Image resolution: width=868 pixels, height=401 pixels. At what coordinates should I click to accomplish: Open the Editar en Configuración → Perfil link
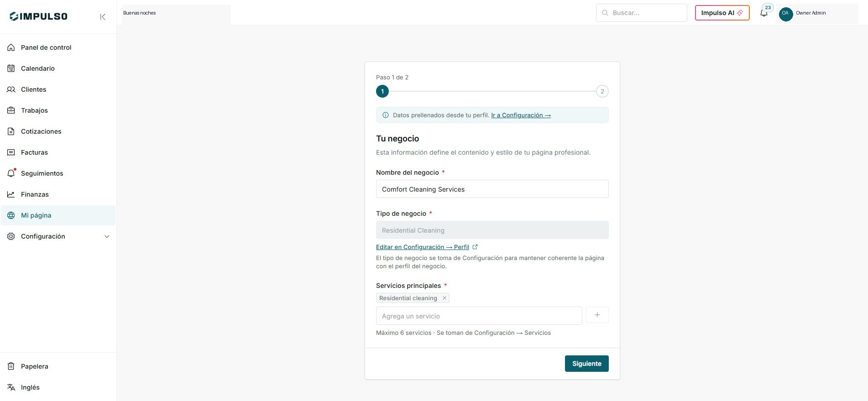pos(423,247)
